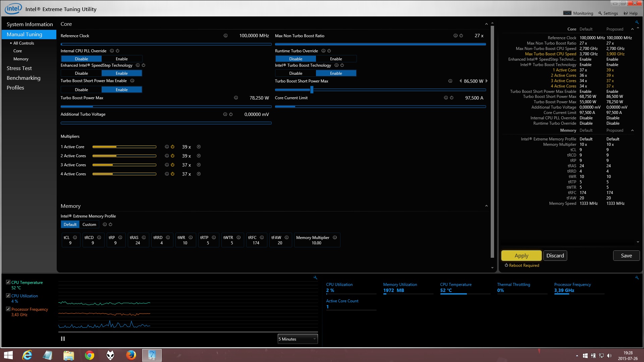Open Stress Test section
The image size is (644, 362).
click(x=19, y=68)
